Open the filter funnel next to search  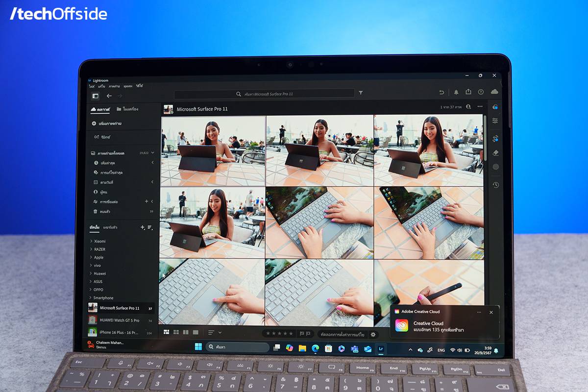point(361,93)
